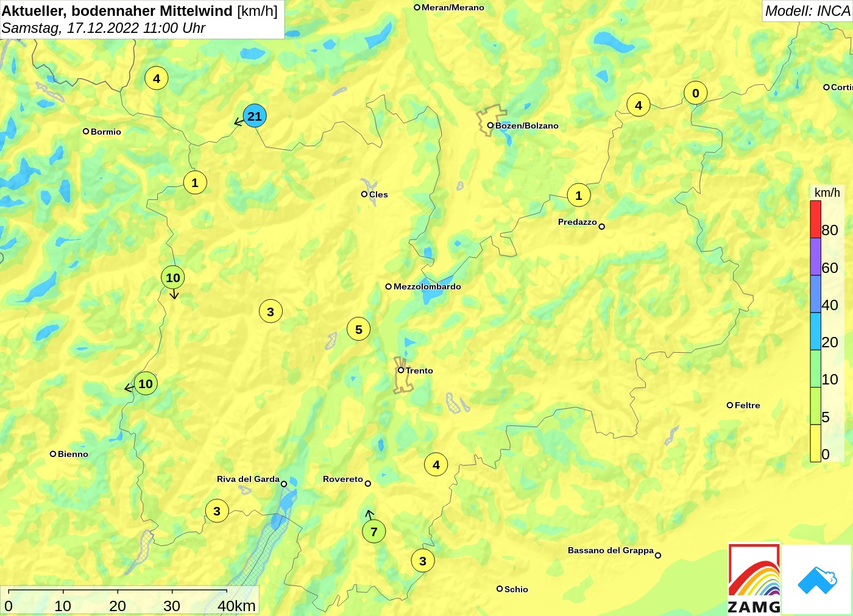The width and height of the screenshot is (853, 616).
Task: Select the 1 km/h marker below the 21 marker
Action: click(195, 183)
